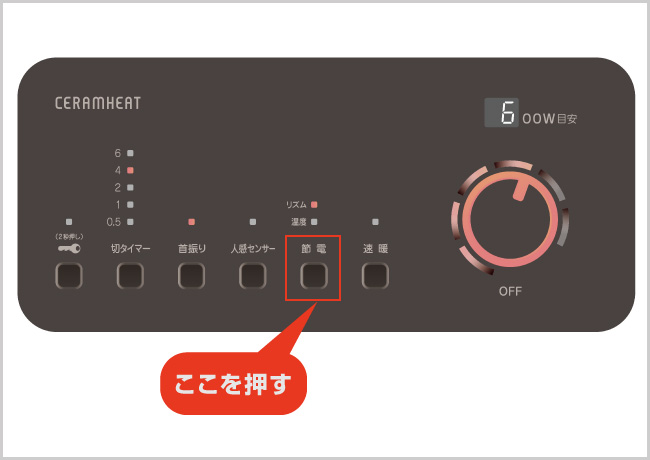Click the lit リズム rhythm indicator
650x460 pixels.
[x=314, y=205]
